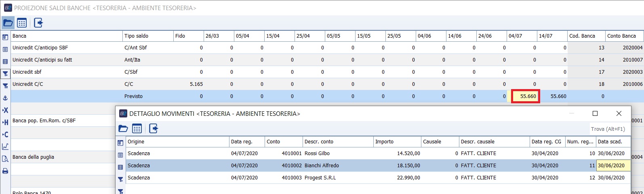This screenshot has height=194, width=644.
Task: Select the Banca pop. Em.Rom. c/SBF row
Action: pyautogui.click(x=63, y=121)
